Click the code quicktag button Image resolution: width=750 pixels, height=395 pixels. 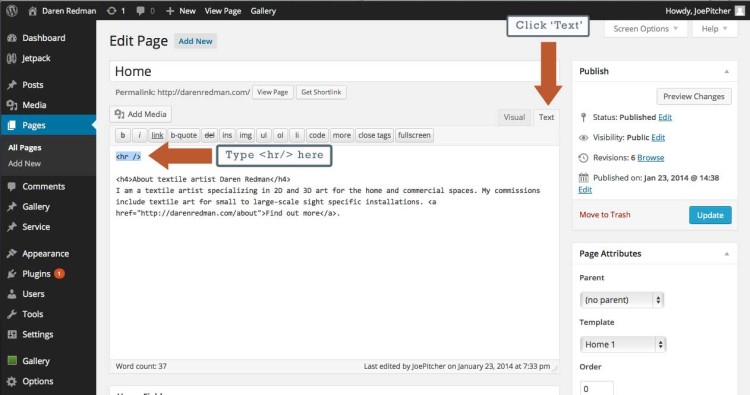tap(317, 135)
